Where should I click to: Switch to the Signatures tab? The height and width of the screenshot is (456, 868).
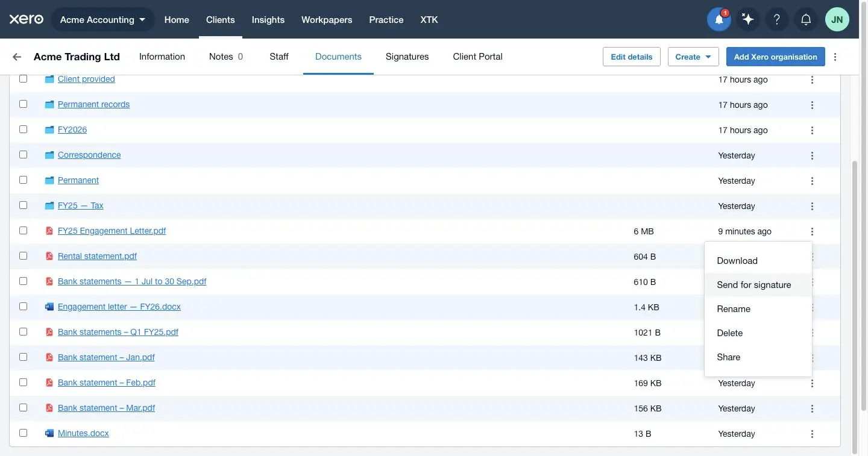click(407, 57)
